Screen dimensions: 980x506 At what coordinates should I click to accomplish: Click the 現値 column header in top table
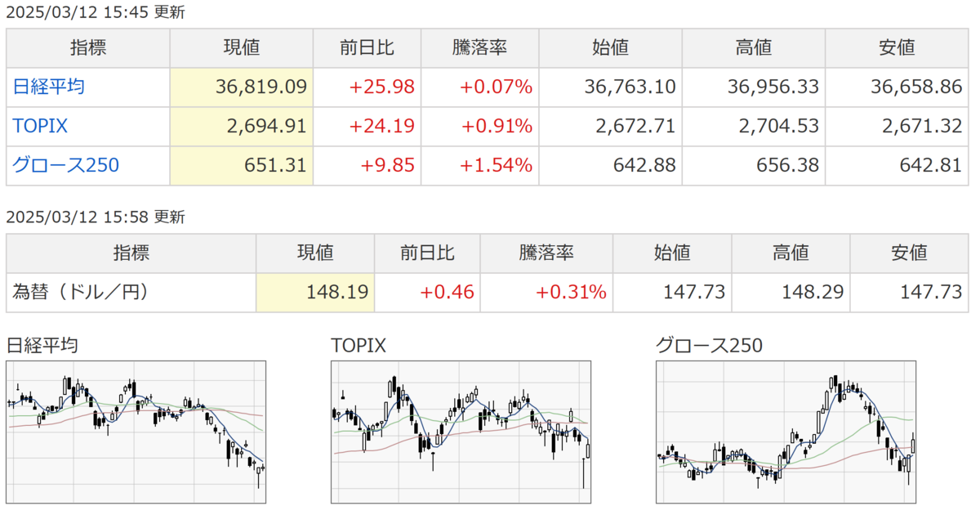click(242, 48)
